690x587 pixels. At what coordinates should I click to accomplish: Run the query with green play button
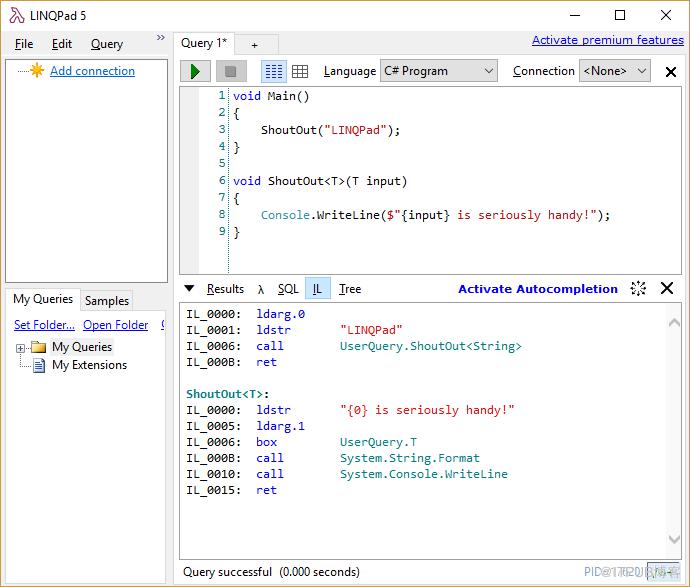[195, 71]
